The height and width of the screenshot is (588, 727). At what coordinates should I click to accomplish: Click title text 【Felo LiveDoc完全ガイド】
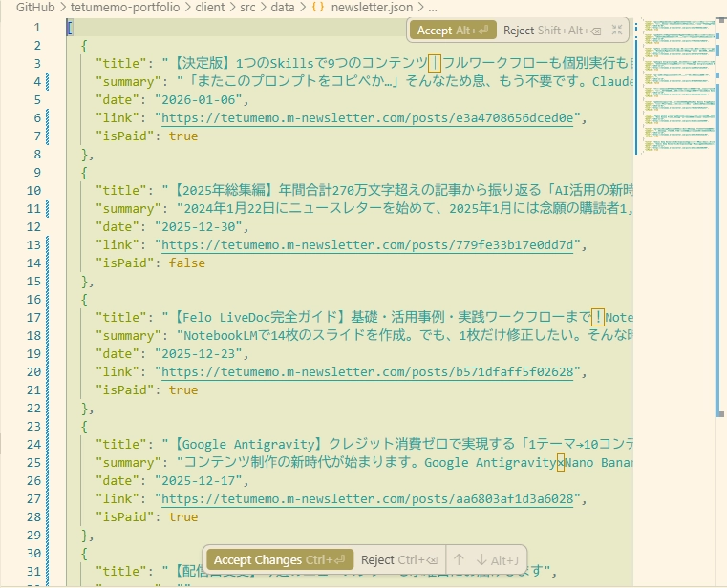pyautogui.click(x=260, y=317)
